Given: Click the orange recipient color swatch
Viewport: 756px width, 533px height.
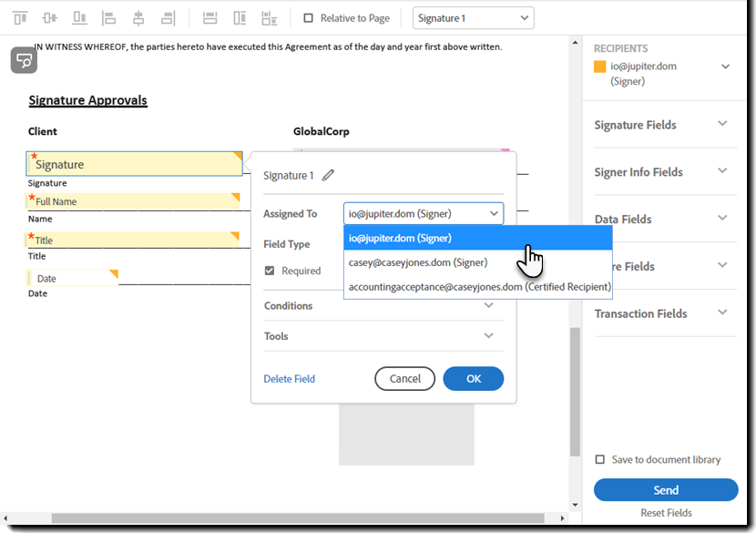Looking at the screenshot, I should click(599, 67).
